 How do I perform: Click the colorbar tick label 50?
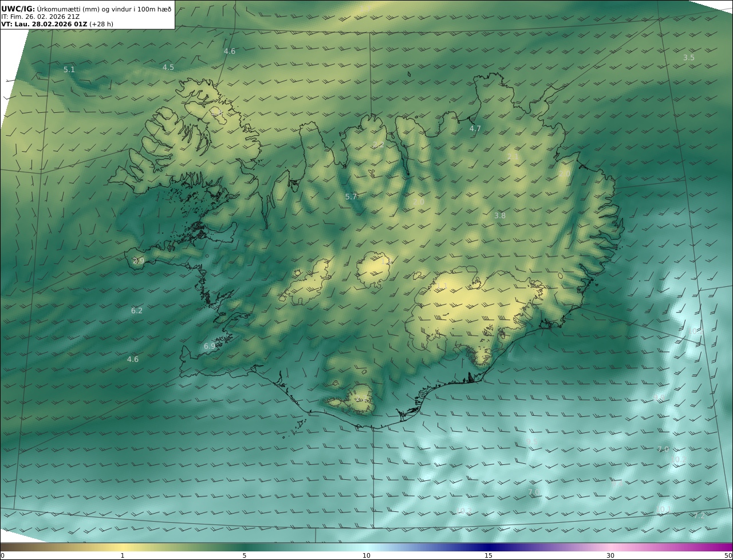(728, 555)
